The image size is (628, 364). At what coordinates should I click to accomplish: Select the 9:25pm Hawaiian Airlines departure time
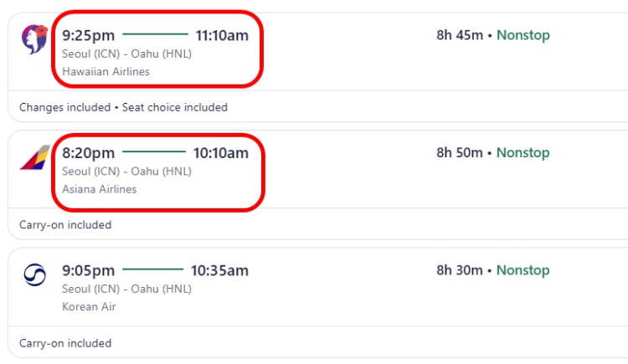pos(88,35)
